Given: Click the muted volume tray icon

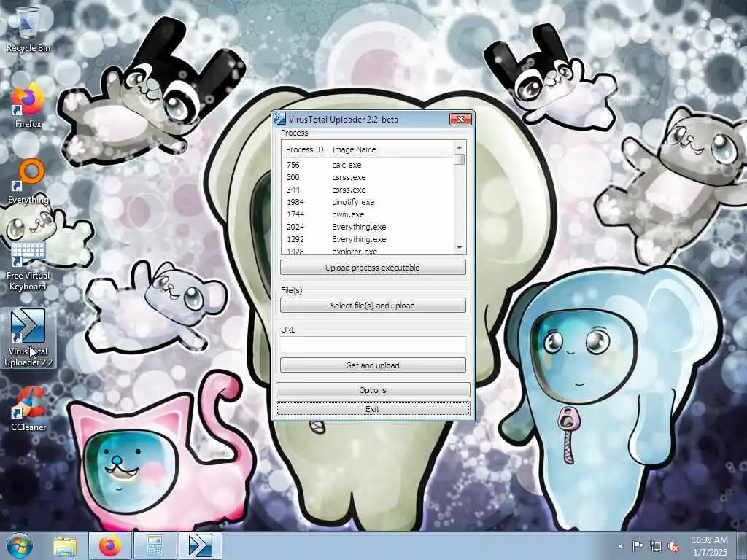Looking at the screenshot, I should point(673,546).
